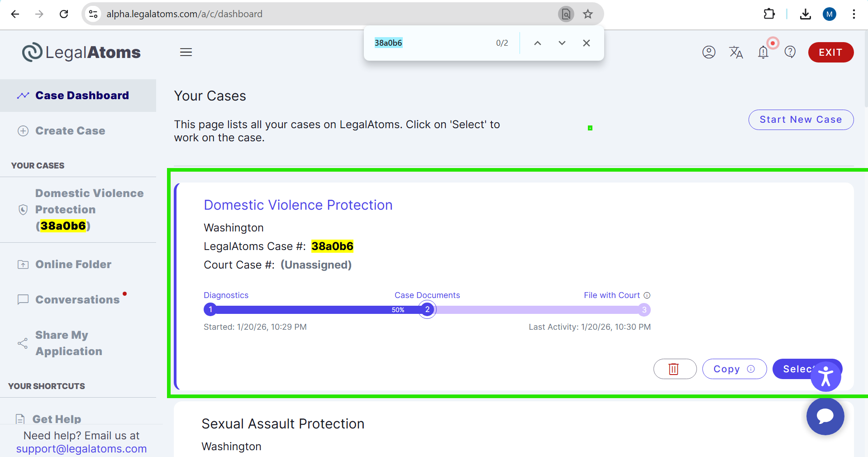Screen dimensions: 868x457
Task: Click the Copy case button
Action: 734,369
